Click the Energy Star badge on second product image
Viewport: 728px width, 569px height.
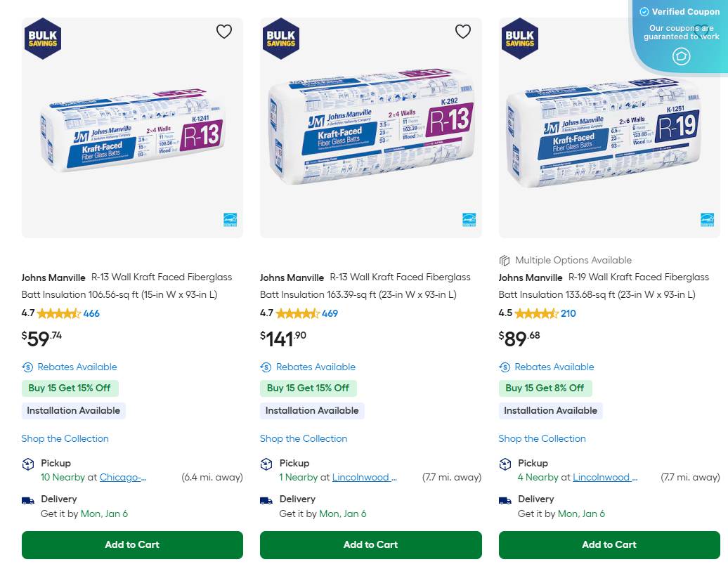coord(469,219)
